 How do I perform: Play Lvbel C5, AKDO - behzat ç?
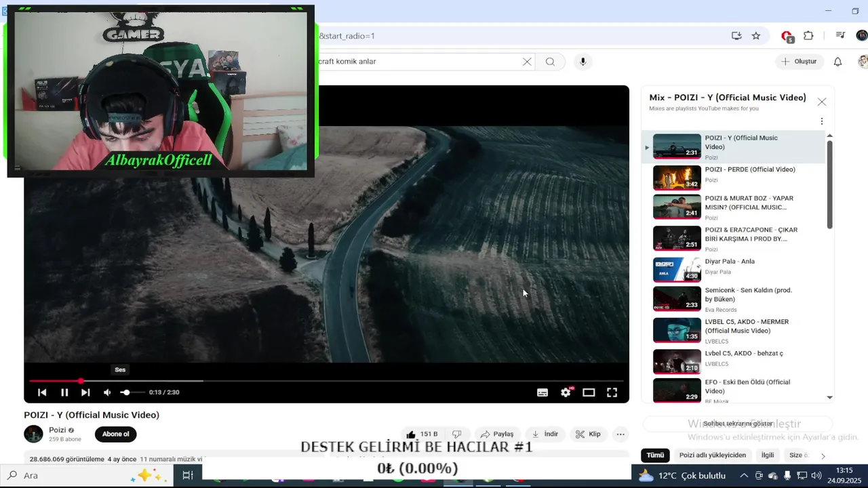(733, 361)
